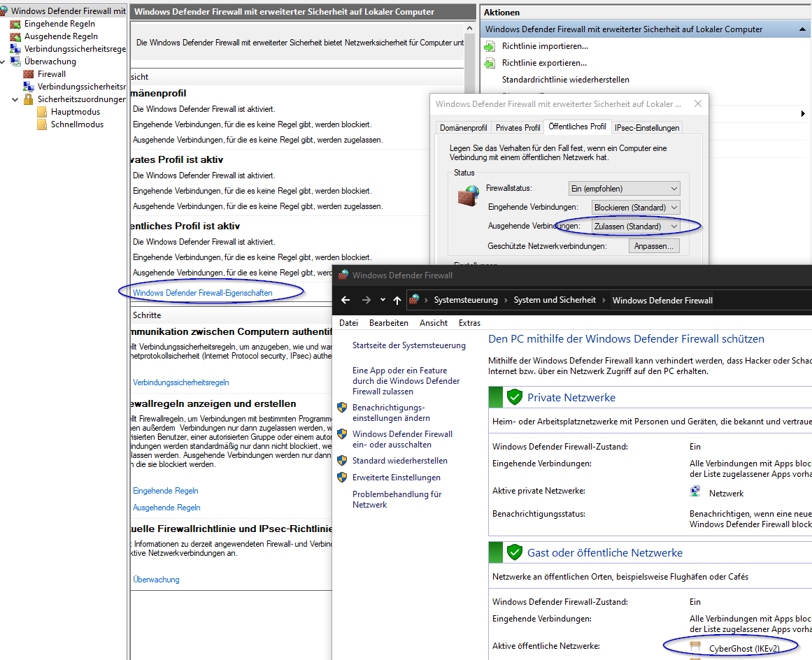812x660 pixels.
Task: Go back in Control Panel window
Action: pyautogui.click(x=346, y=300)
